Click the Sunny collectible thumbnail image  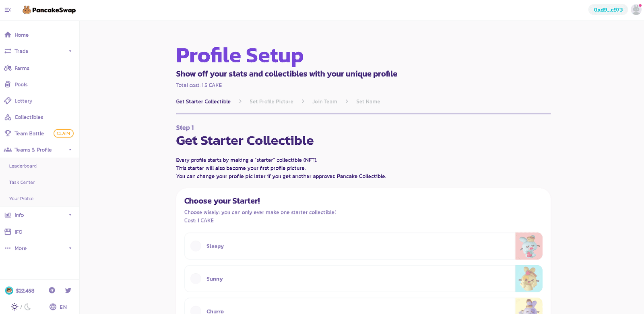pyautogui.click(x=528, y=279)
